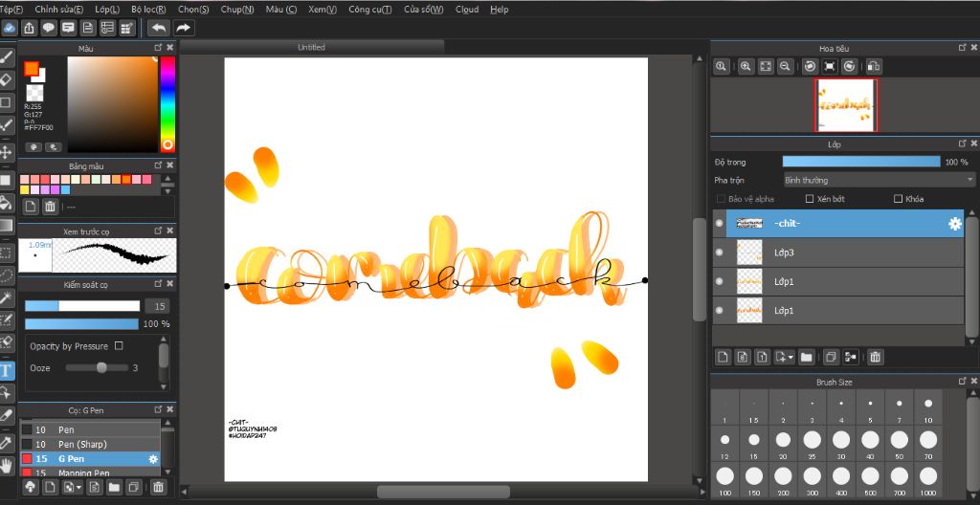Click the palette scroll down arrow
Screen dimensions: 980x505
167,191
